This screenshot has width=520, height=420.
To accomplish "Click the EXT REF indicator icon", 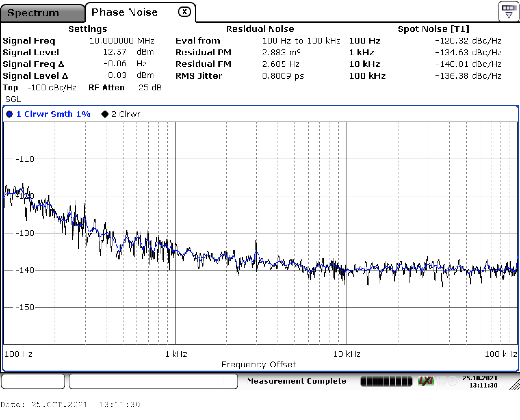I will 447,381.
